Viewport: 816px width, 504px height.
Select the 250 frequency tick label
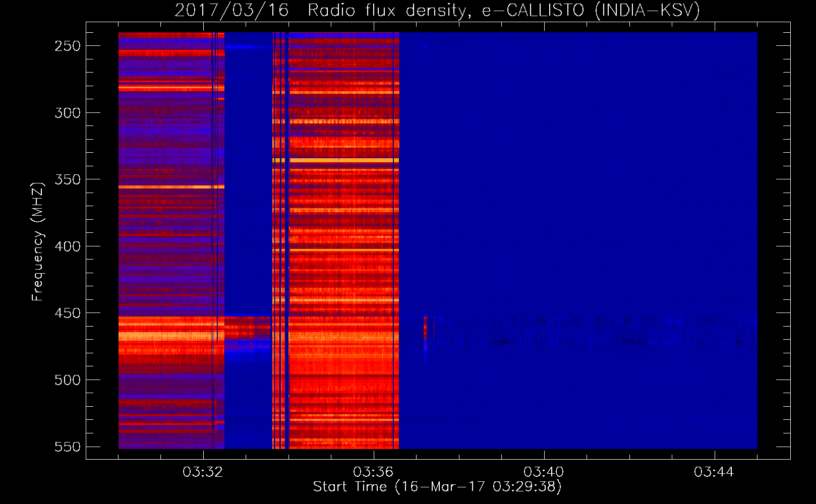point(68,46)
